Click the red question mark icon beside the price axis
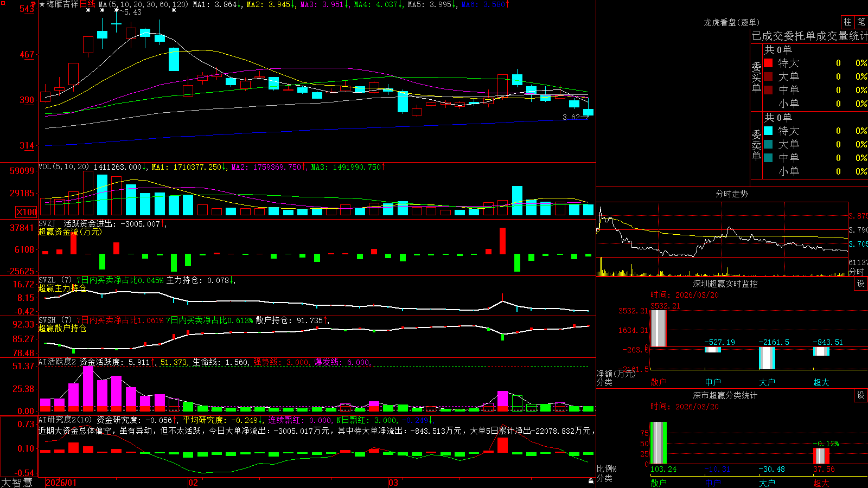This screenshot has height=488, width=868. [33, 4]
